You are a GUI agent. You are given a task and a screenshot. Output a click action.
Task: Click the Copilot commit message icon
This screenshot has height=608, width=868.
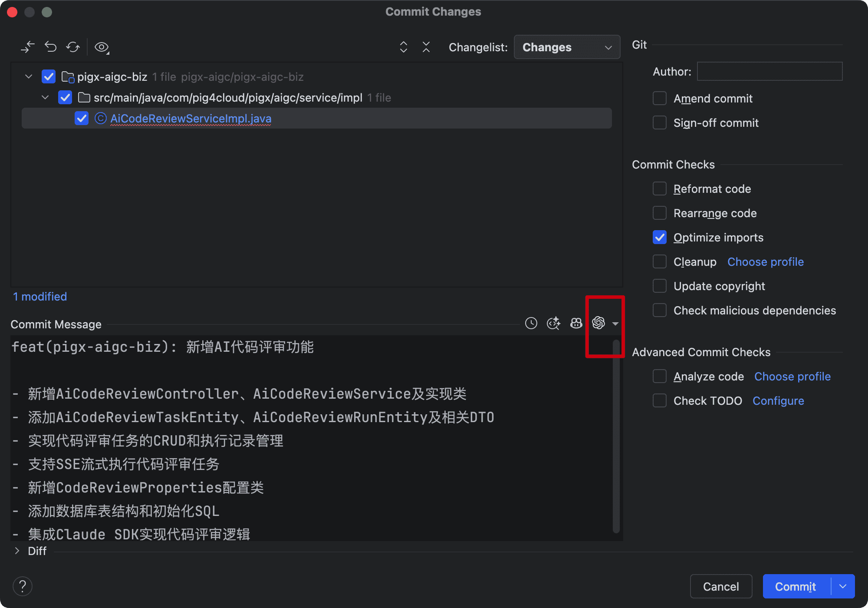click(x=576, y=323)
